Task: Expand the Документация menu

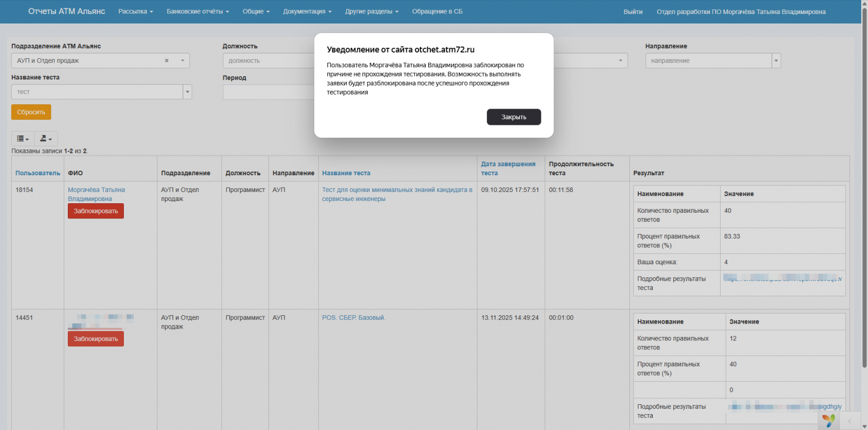Action: 307,12
